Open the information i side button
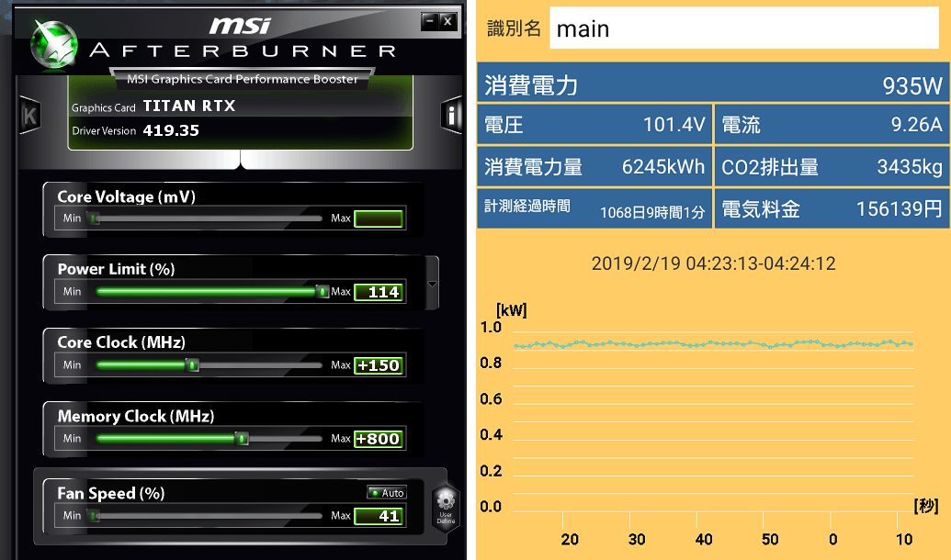This screenshot has height=560, width=951. click(x=451, y=115)
